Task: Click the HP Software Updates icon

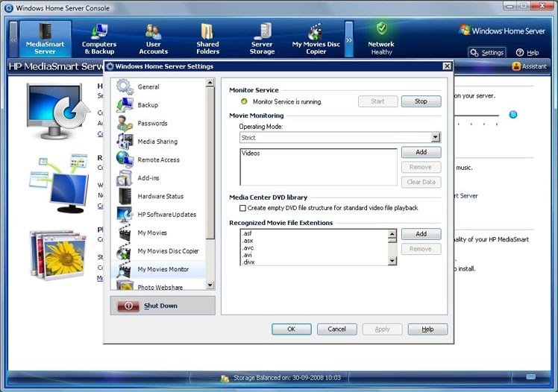Action: (125, 215)
